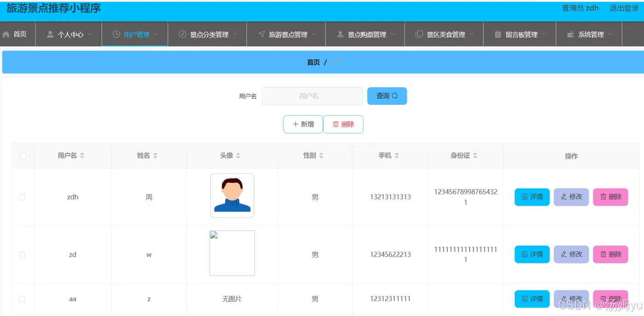Click pencil icon in zd row 修改

564,254
